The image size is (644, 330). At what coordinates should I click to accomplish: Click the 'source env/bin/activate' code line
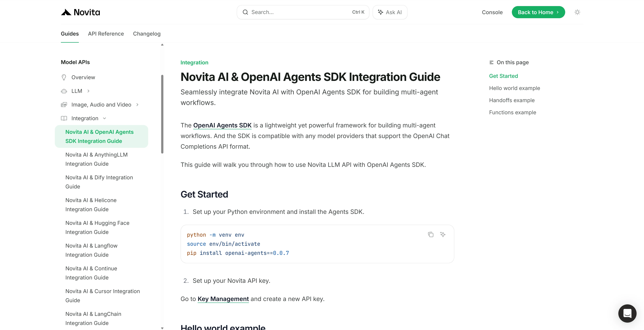(223, 244)
